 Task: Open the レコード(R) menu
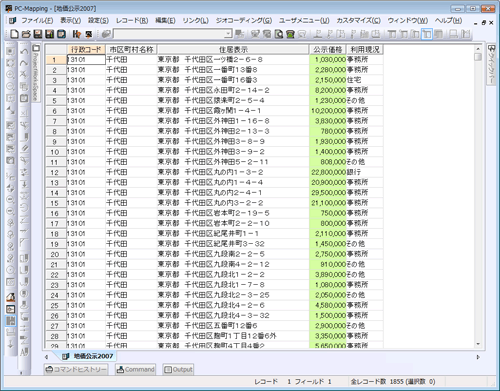click(132, 21)
